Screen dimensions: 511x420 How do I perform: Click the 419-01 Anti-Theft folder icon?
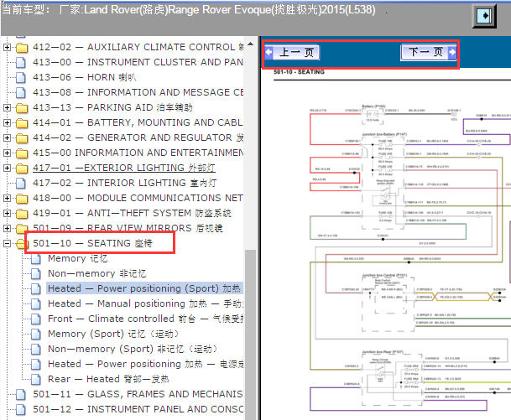tap(22, 213)
